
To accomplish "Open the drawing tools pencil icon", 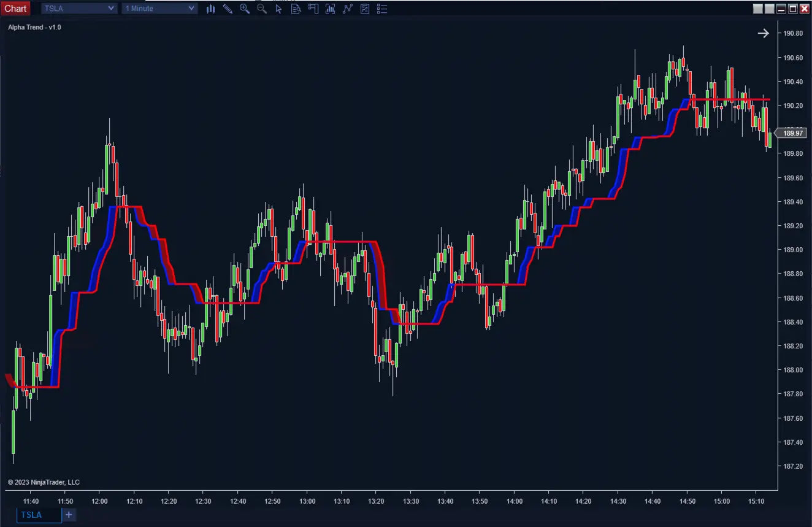I will point(228,8).
